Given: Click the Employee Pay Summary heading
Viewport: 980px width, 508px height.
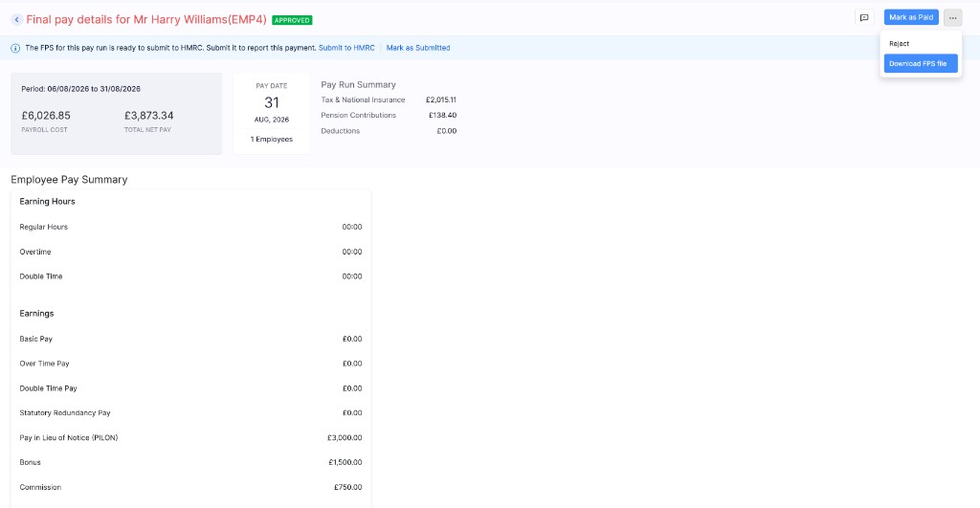Looking at the screenshot, I should [x=69, y=179].
